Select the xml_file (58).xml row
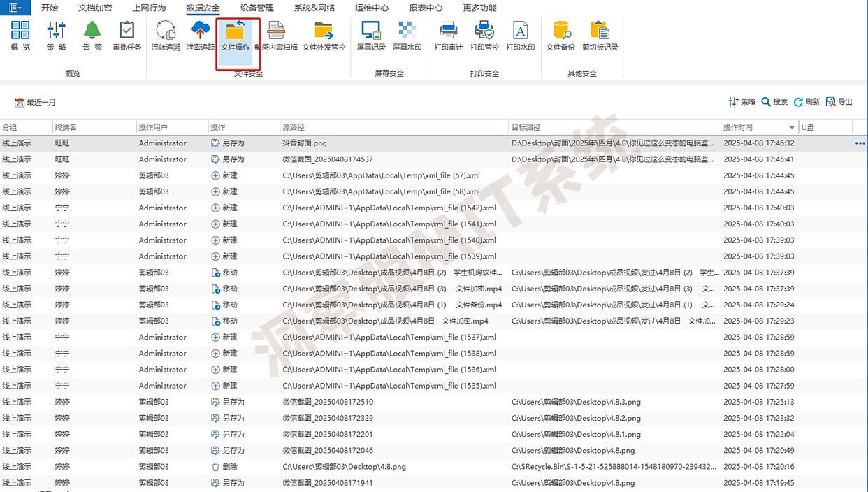 [x=434, y=191]
